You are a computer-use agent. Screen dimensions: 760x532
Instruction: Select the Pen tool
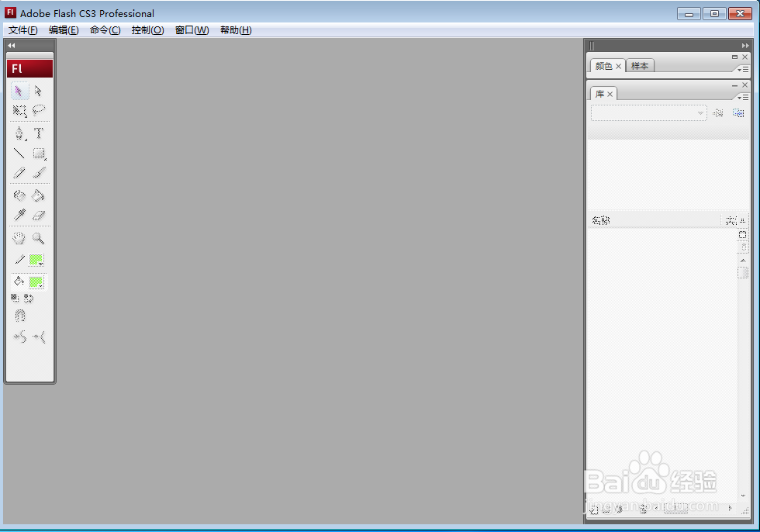19,133
